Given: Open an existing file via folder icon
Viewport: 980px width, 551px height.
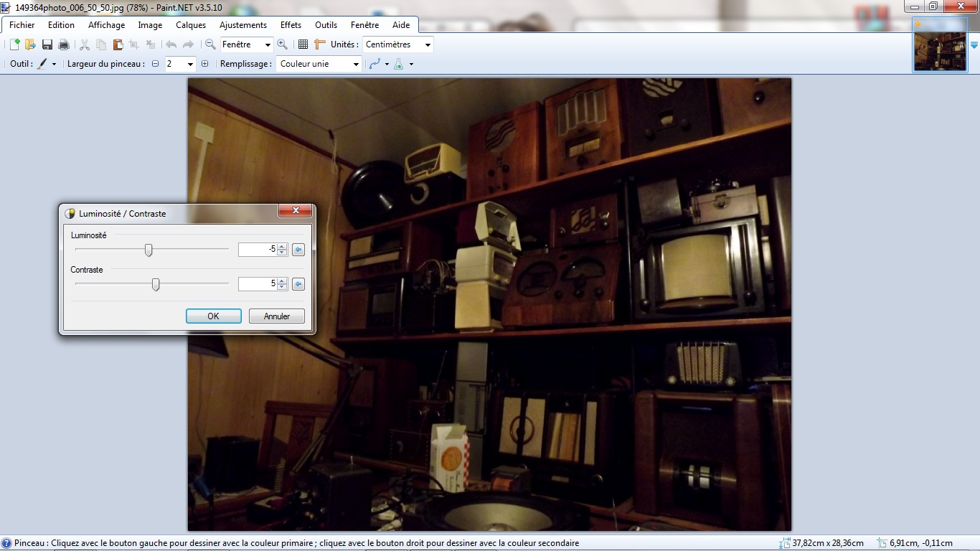Looking at the screenshot, I should coord(30,44).
